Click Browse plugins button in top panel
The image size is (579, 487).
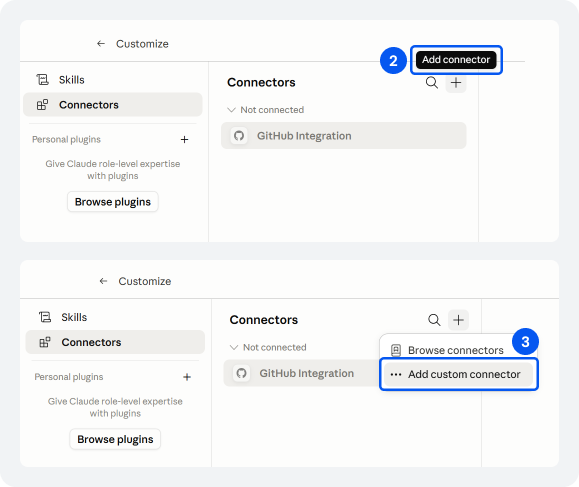[113, 202]
